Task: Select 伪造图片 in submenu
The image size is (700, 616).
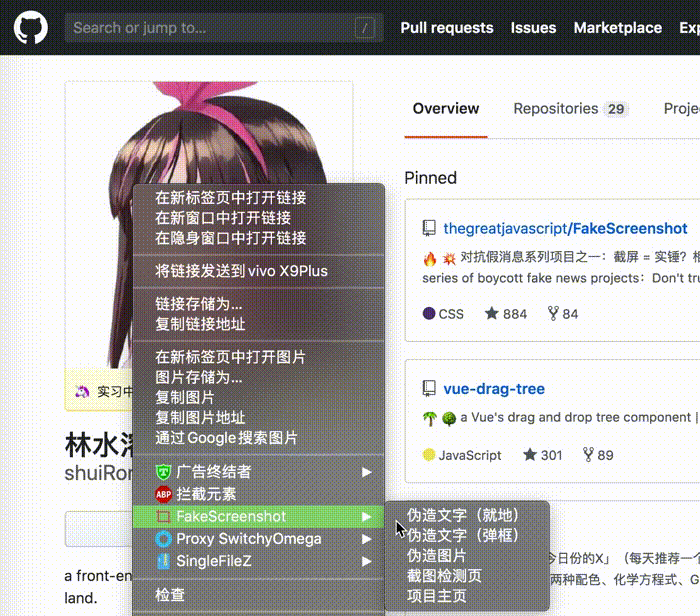Action: (467, 555)
